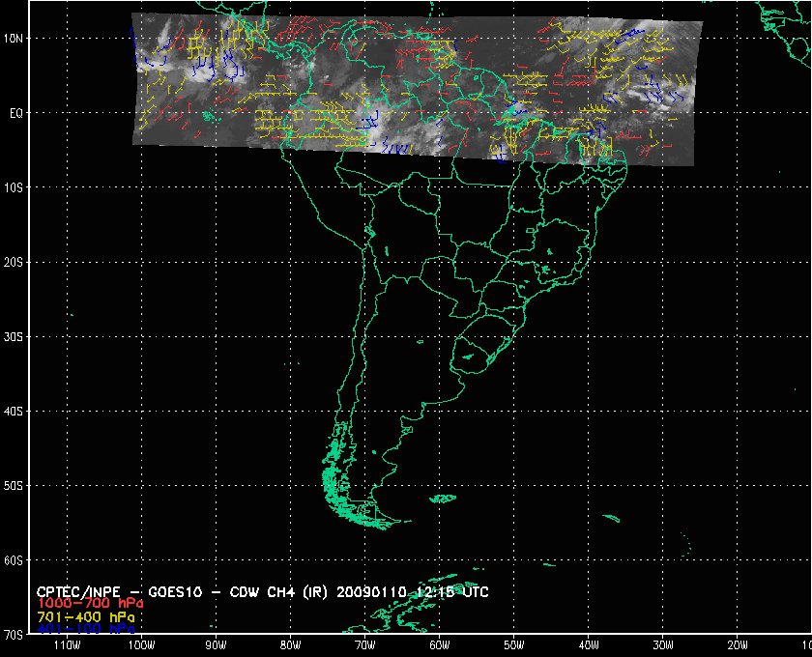The width and height of the screenshot is (812, 657).
Task: Click the 30S latitude label
Action: (13, 337)
